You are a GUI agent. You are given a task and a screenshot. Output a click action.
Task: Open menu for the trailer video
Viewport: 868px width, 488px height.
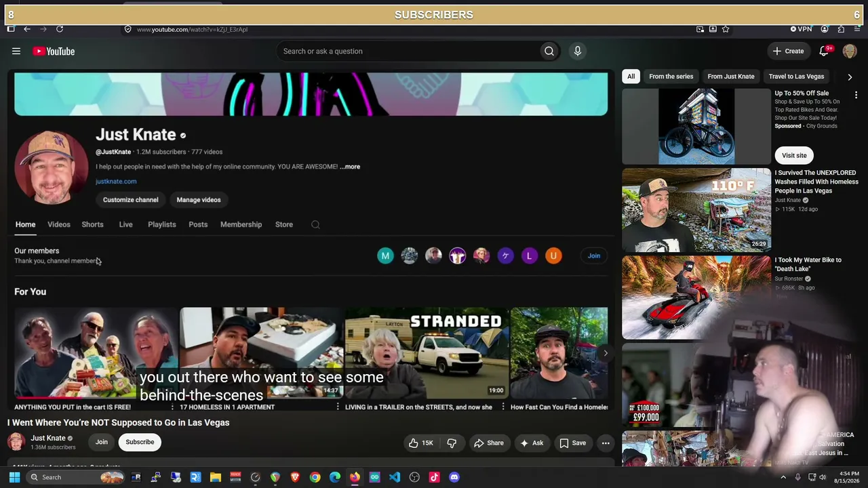[503, 407]
